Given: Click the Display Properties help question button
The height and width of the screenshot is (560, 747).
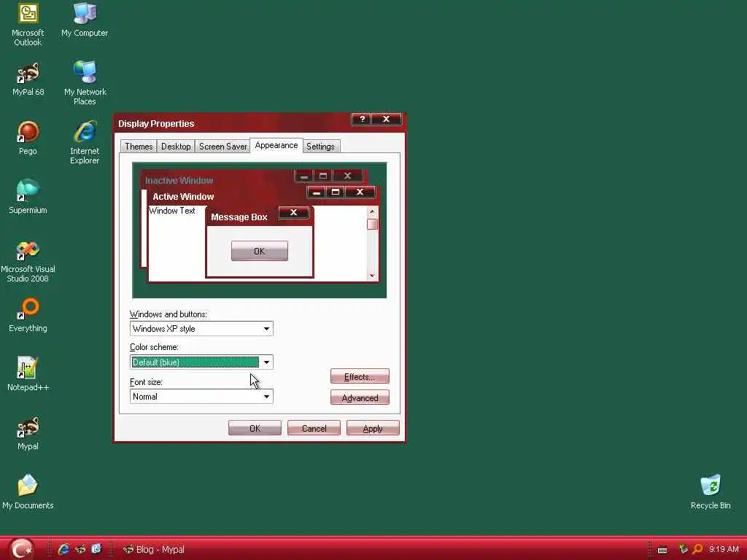Looking at the screenshot, I should 362,119.
